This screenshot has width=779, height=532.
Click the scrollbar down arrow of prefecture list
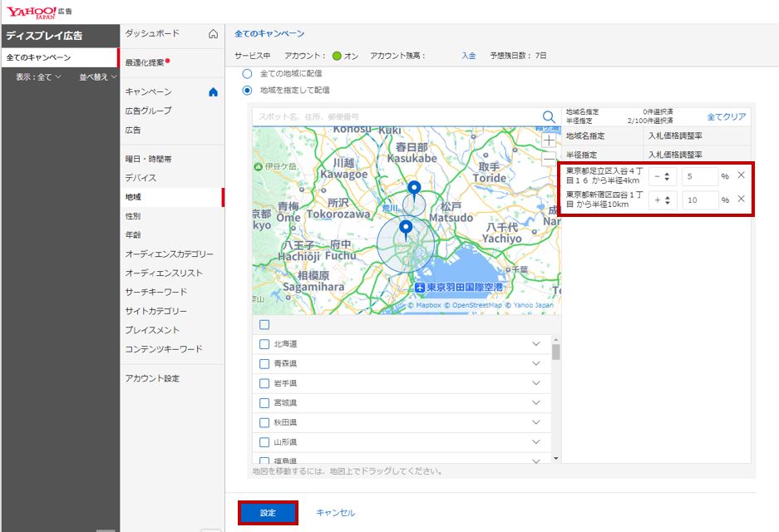556,458
